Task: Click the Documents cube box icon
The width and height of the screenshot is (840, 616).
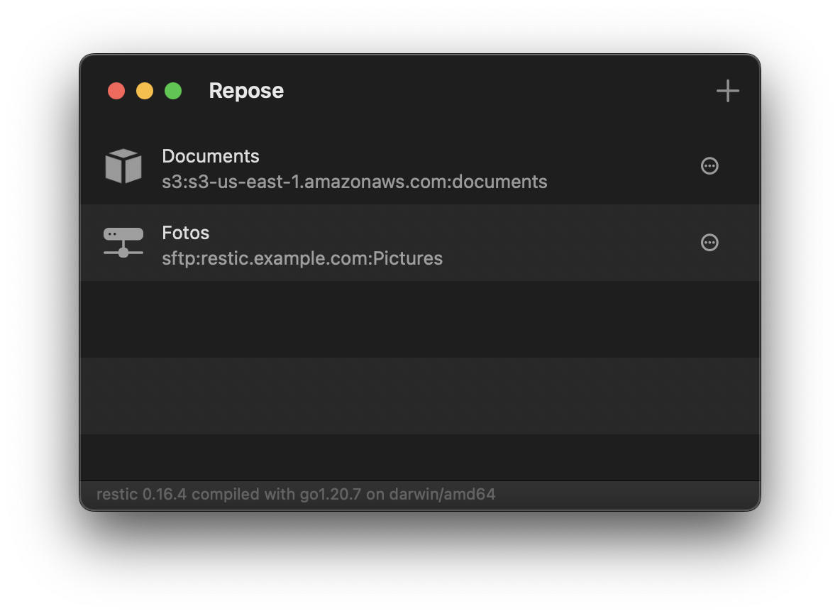Action: (123, 166)
